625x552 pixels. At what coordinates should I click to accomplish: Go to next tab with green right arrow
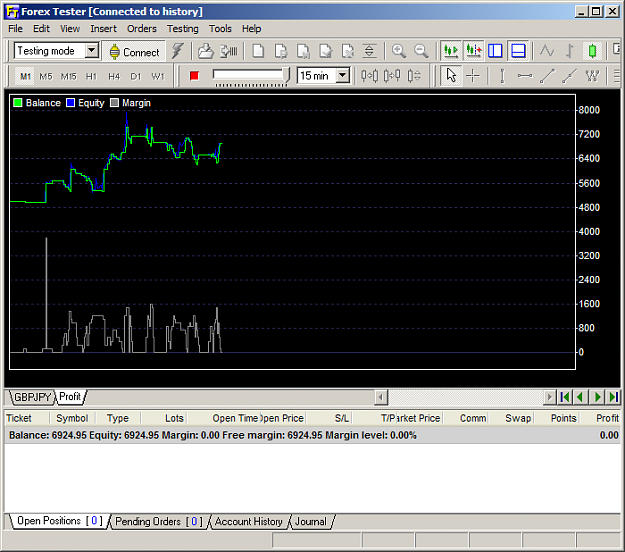tap(597, 397)
